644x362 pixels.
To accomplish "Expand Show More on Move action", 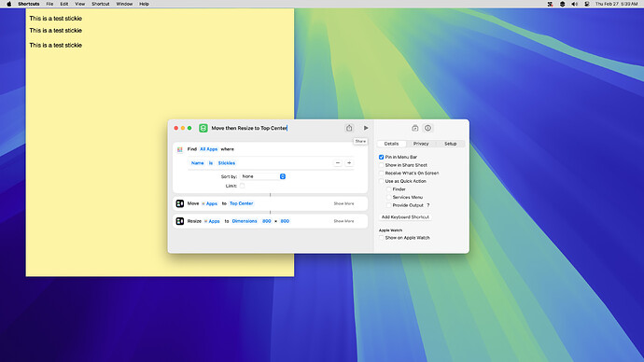I will point(343,203).
